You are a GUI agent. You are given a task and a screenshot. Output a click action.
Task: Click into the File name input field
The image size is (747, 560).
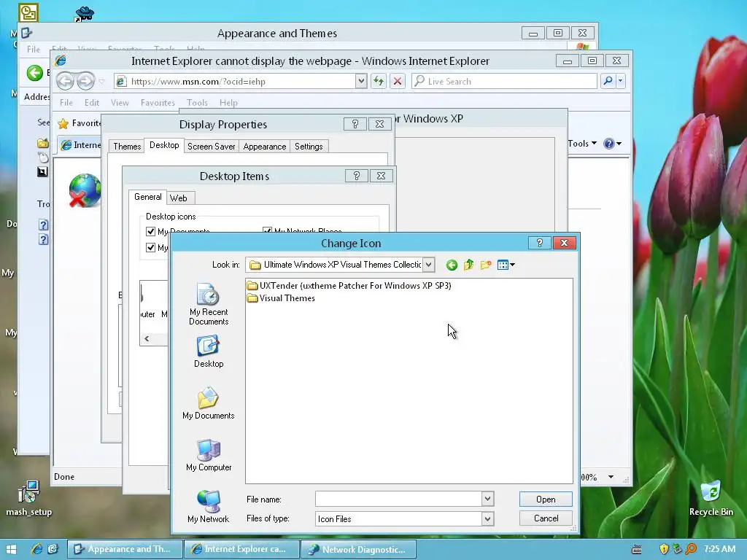click(398, 499)
